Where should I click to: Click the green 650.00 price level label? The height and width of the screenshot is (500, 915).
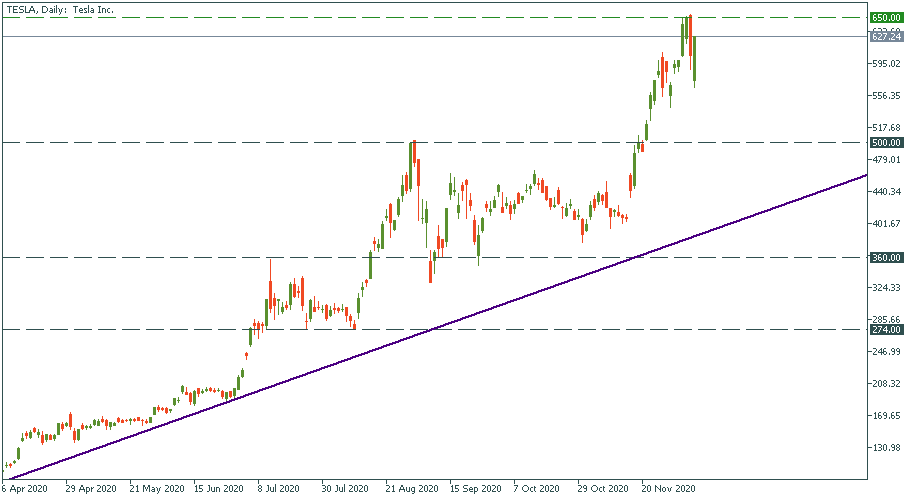pyautogui.click(x=886, y=17)
